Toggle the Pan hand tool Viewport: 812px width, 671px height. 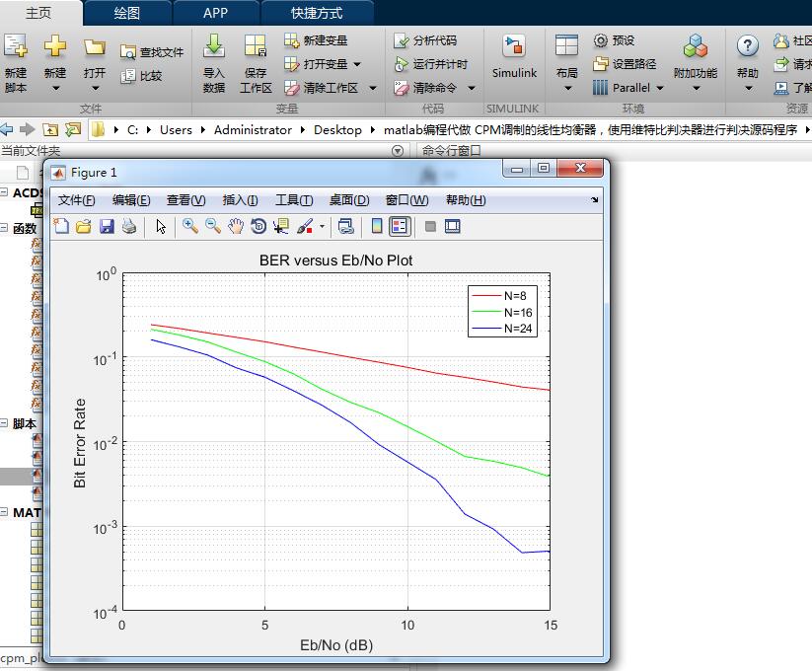(236, 226)
